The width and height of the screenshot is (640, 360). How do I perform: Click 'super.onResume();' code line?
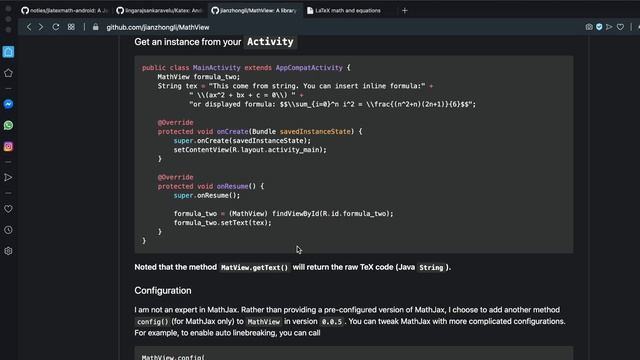(x=207, y=196)
